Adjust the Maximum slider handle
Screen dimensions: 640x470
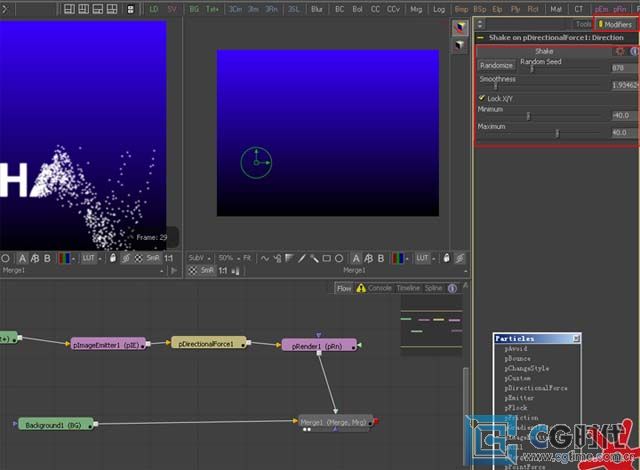[x=557, y=133]
